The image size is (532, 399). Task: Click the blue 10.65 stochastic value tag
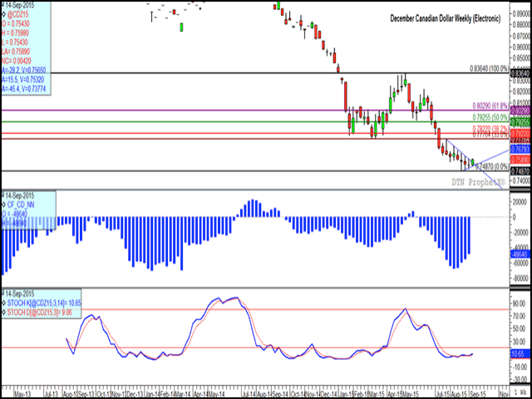click(520, 355)
